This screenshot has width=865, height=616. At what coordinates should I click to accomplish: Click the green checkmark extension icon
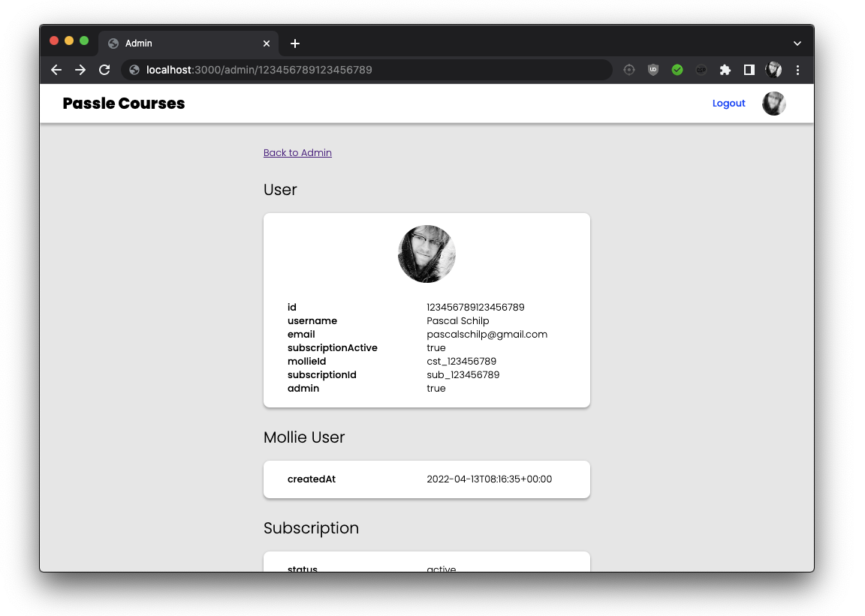click(x=677, y=70)
